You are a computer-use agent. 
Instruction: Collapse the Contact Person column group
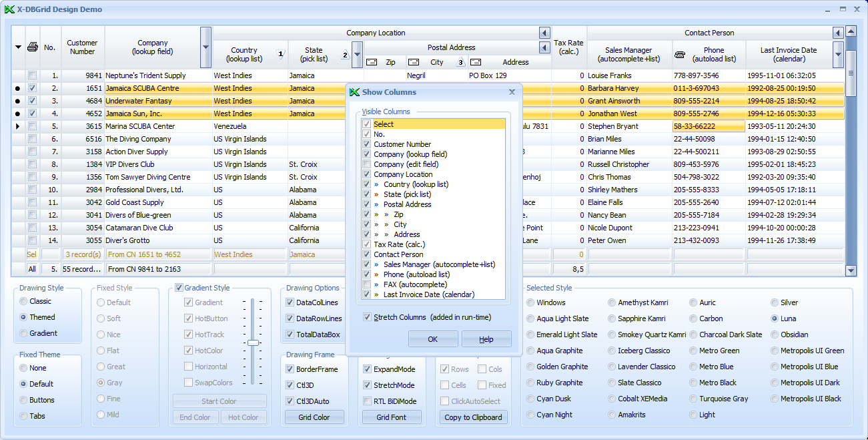[838, 33]
